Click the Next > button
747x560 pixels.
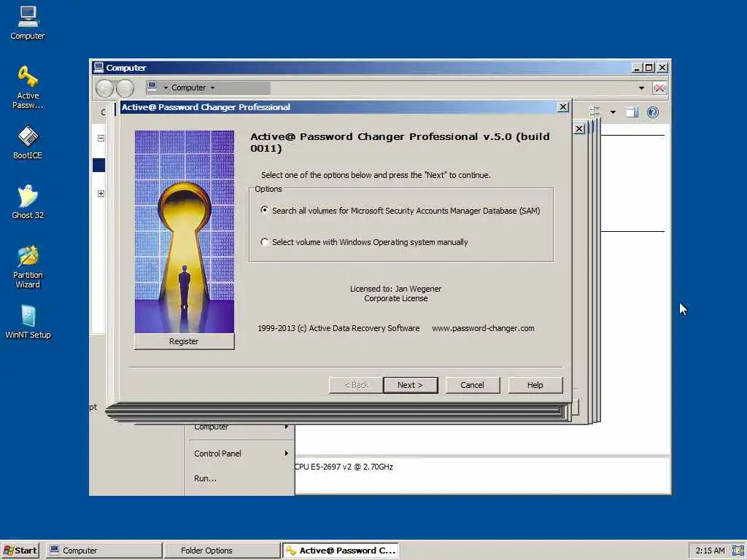click(410, 385)
